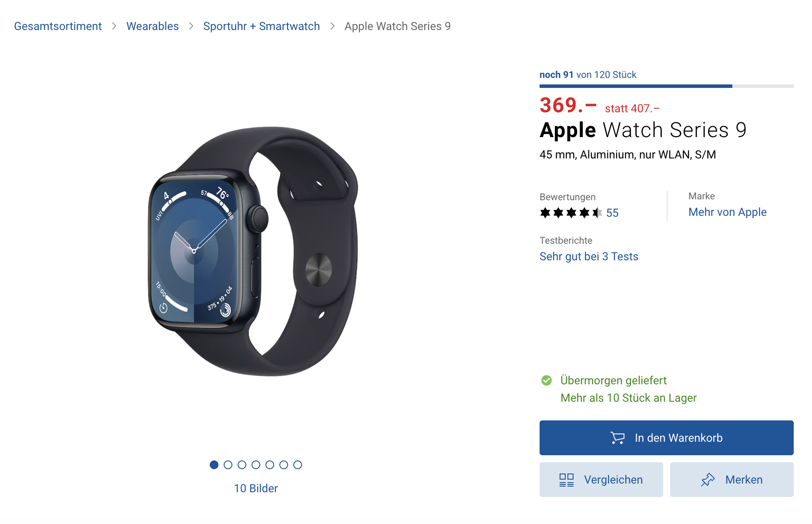Image resolution: width=812 pixels, height=524 pixels.
Task: Select the fourth image carousel dot
Action: coord(256,465)
